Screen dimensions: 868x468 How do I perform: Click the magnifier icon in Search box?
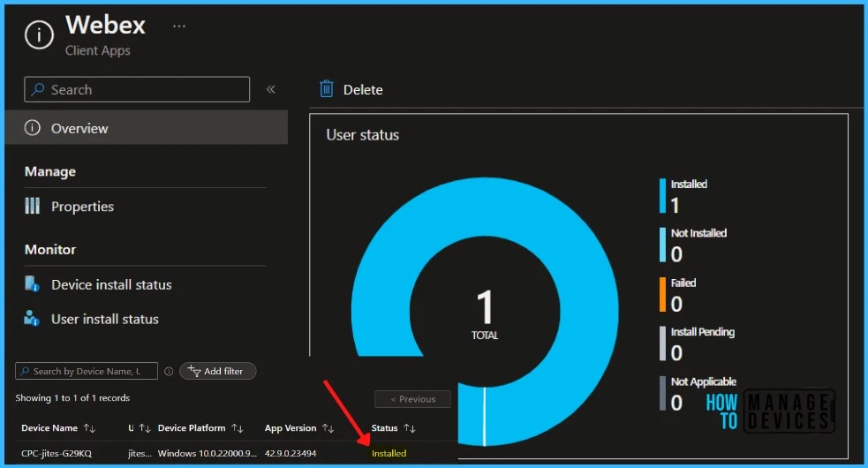tap(38, 89)
